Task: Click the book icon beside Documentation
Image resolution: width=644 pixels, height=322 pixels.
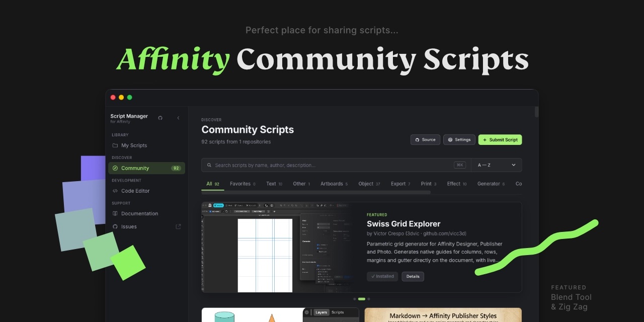Action: pos(115,213)
